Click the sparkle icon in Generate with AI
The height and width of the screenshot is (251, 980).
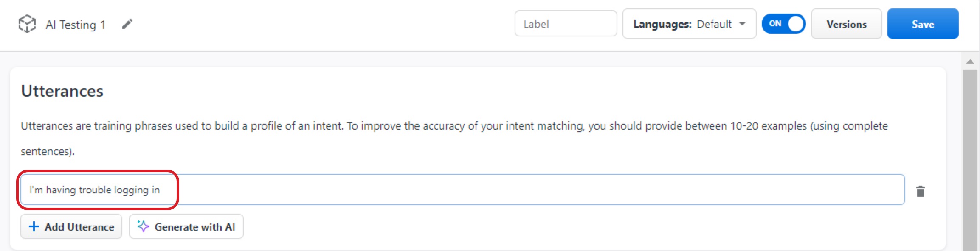coord(143,227)
